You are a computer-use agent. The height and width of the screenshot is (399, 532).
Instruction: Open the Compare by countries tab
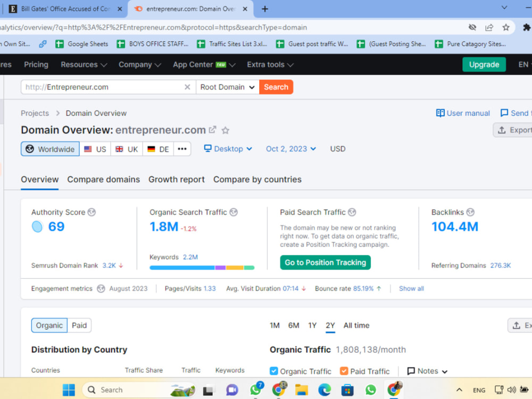257,179
